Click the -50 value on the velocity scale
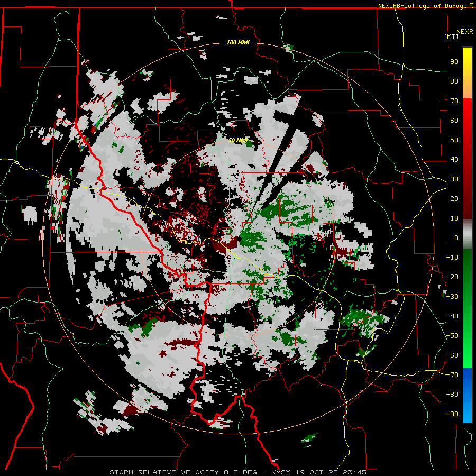 tap(452, 336)
